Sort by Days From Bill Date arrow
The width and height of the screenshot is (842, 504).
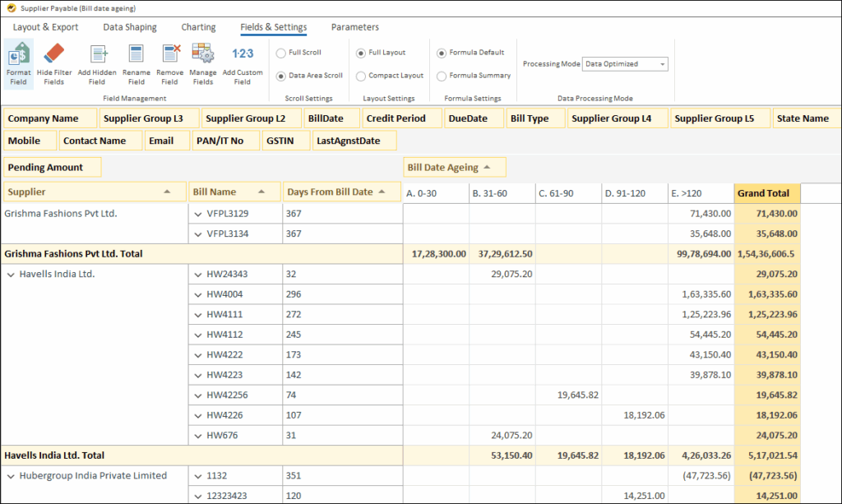[x=382, y=192]
